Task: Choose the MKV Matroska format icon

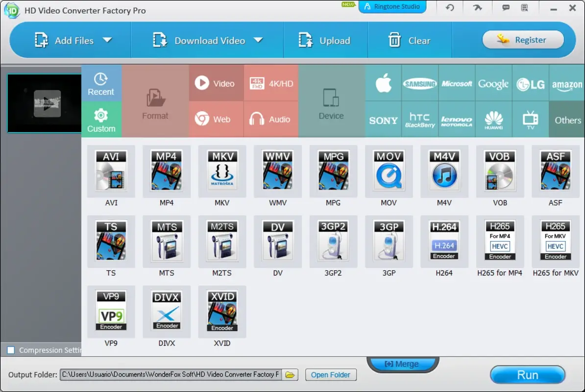Action: [x=222, y=171]
